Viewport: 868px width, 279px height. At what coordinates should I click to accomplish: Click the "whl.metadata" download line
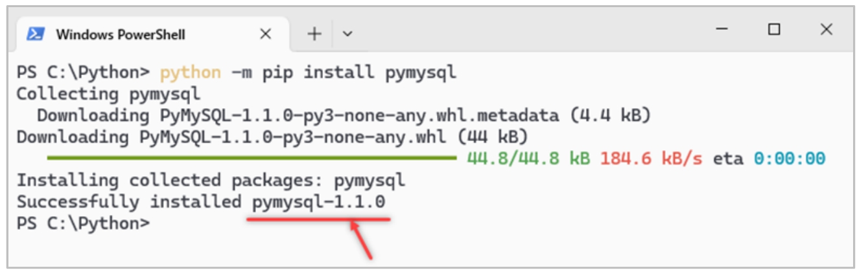pos(344,115)
